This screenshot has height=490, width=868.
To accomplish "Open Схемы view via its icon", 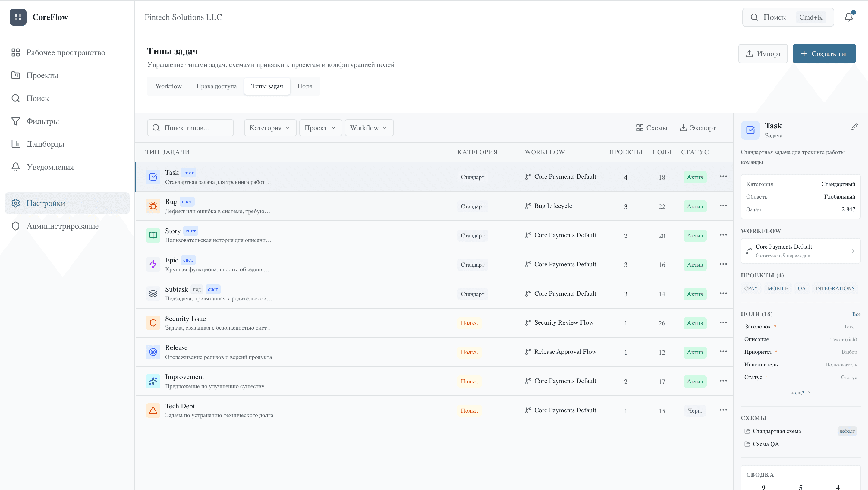I will pos(640,128).
